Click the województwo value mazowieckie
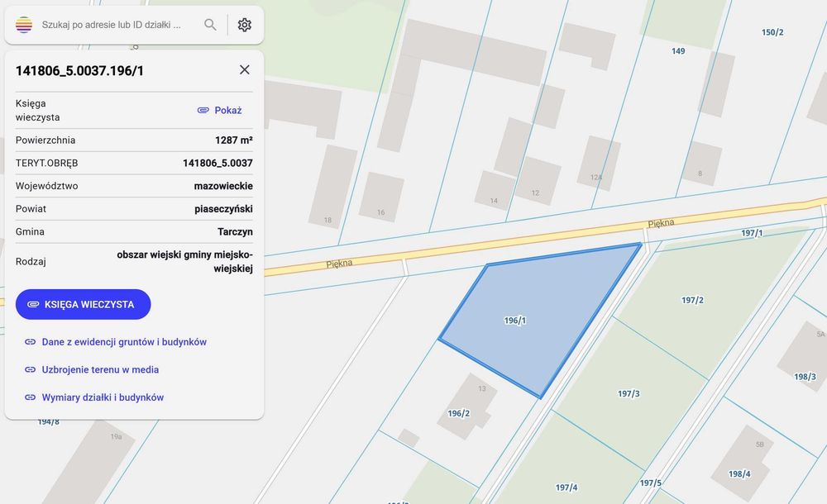 223,186
